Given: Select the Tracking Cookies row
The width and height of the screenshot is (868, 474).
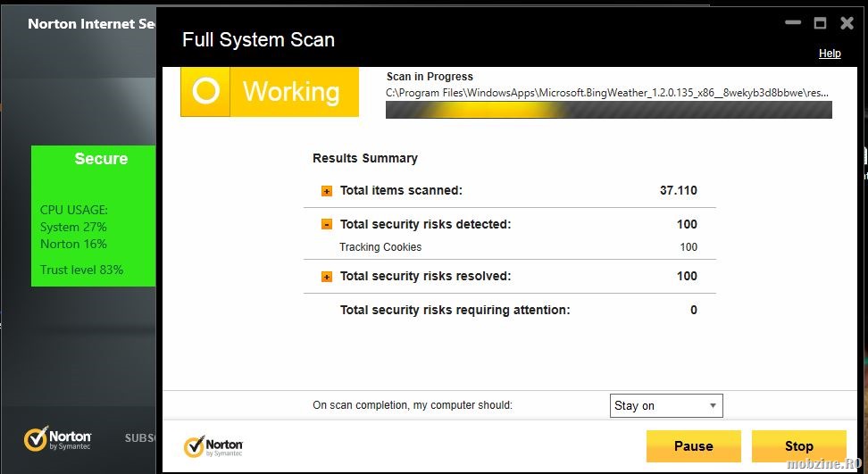Looking at the screenshot, I should 380,247.
